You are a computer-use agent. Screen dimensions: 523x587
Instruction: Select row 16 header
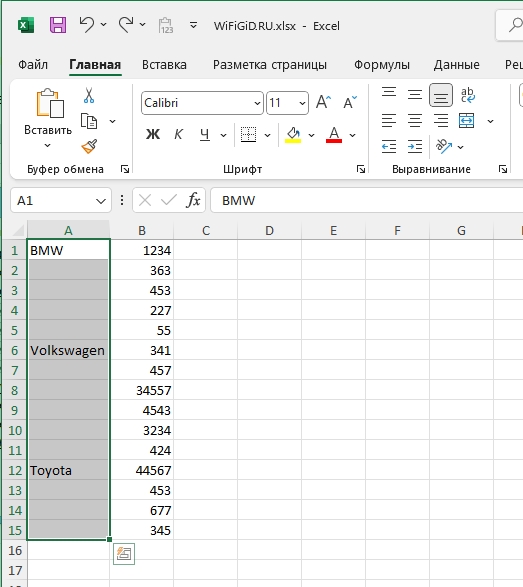[x=15, y=550]
